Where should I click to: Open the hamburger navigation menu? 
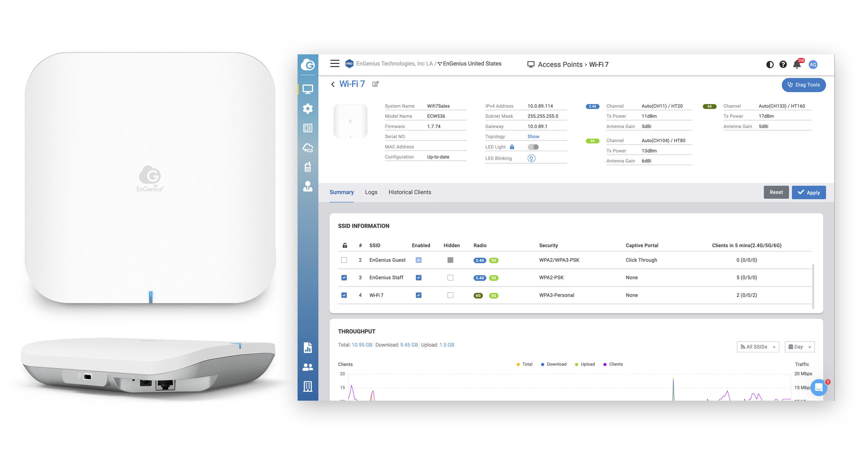pyautogui.click(x=334, y=63)
